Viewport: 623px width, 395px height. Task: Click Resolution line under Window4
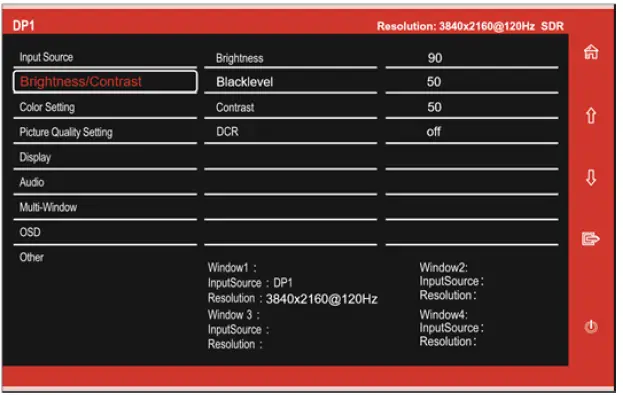pyautogui.click(x=447, y=341)
